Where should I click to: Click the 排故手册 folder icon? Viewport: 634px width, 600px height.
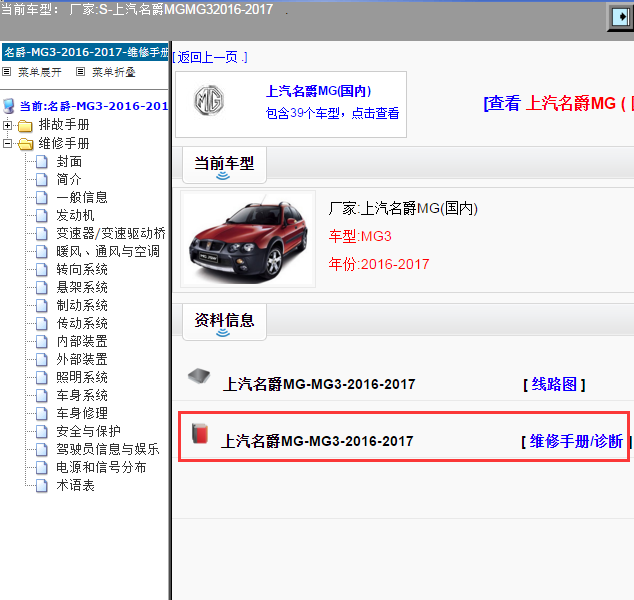click(25, 126)
